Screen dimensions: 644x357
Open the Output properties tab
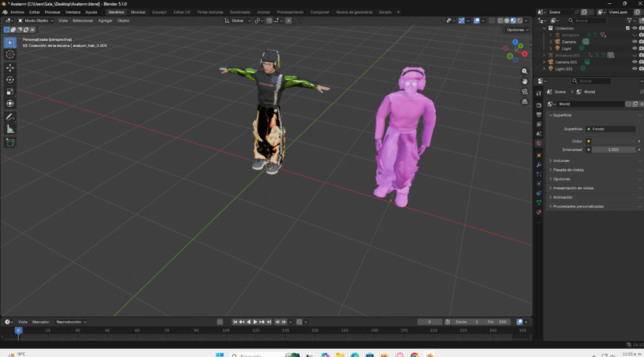click(539, 114)
